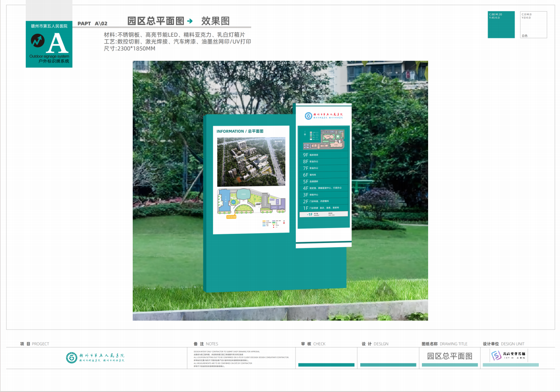The image size is (560, 392).
Task: Click the 4F floor row on the sign
Action: (x=325, y=188)
